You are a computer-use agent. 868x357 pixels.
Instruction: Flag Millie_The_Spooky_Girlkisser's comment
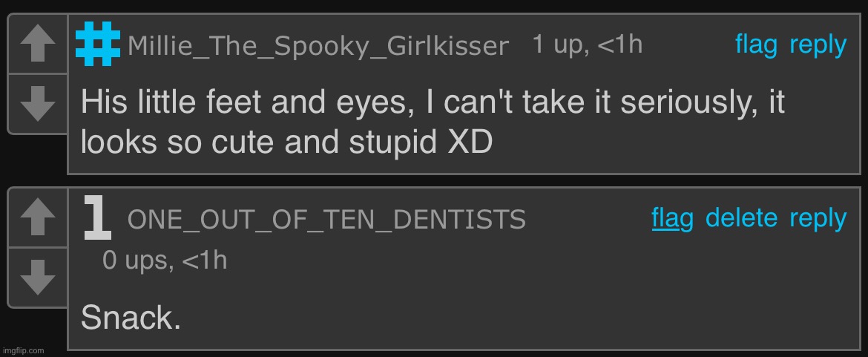756,45
